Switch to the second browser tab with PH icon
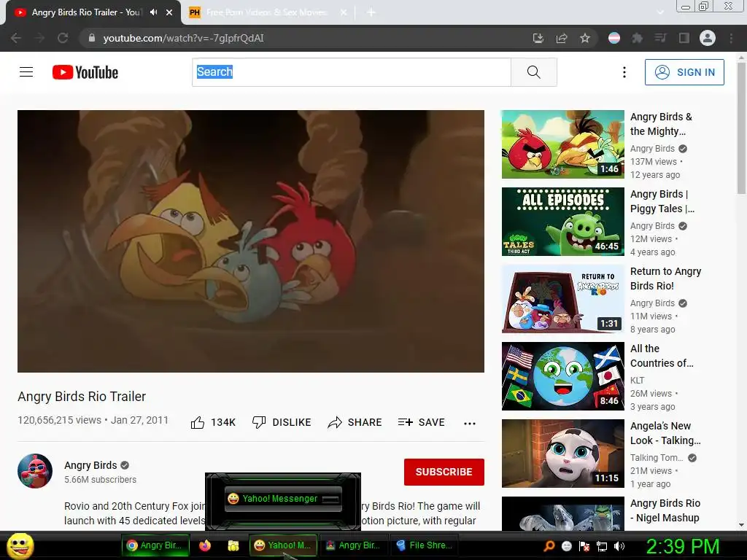Screen dimensions: 747x560 click(266, 13)
